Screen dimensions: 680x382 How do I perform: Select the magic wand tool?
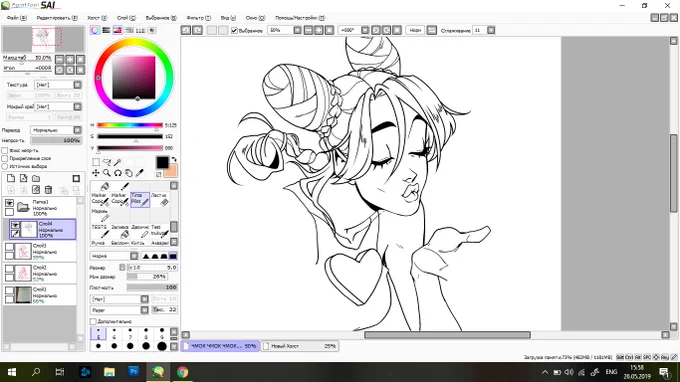pyautogui.click(x=118, y=162)
